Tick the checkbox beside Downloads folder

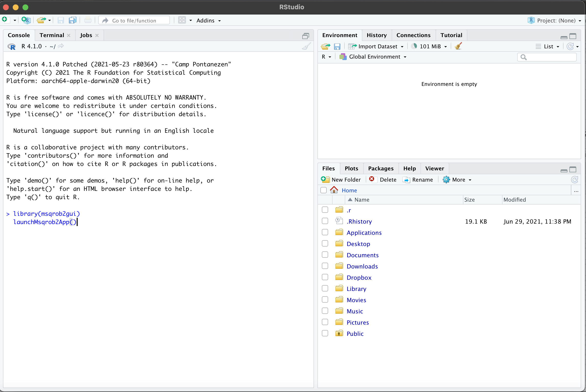(325, 266)
